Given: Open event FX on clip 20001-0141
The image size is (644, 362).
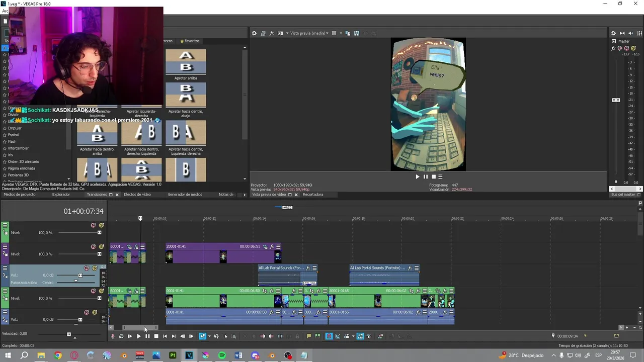Looking at the screenshot, I should click(x=272, y=246).
